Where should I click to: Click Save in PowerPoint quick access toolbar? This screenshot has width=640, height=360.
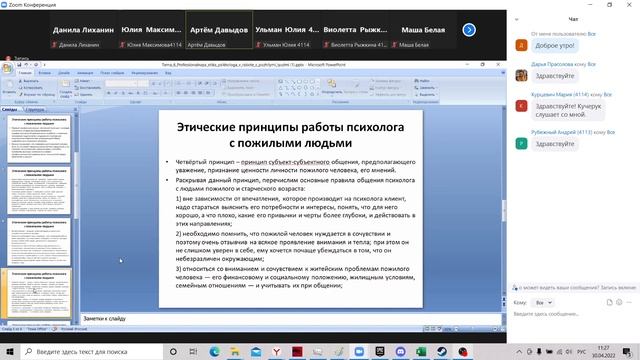click(x=19, y=64)
